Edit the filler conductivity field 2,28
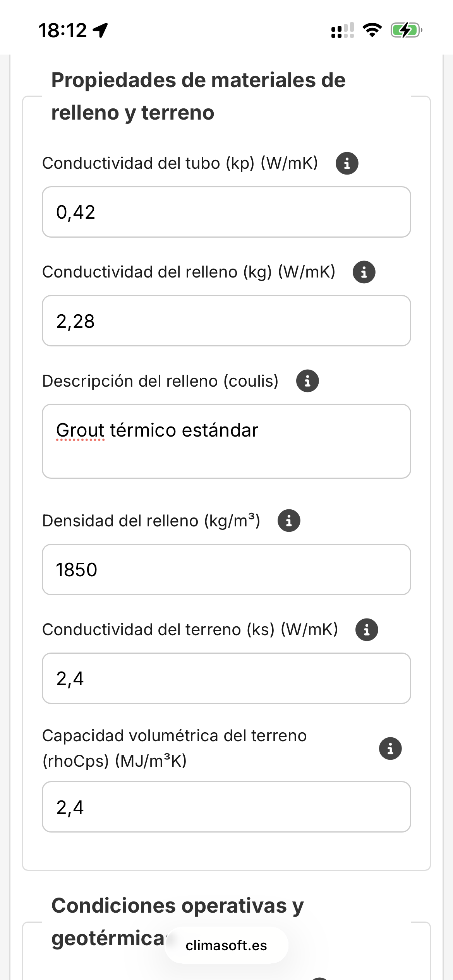453x980 pixels. pyautogui.click(x=226, y=321)
